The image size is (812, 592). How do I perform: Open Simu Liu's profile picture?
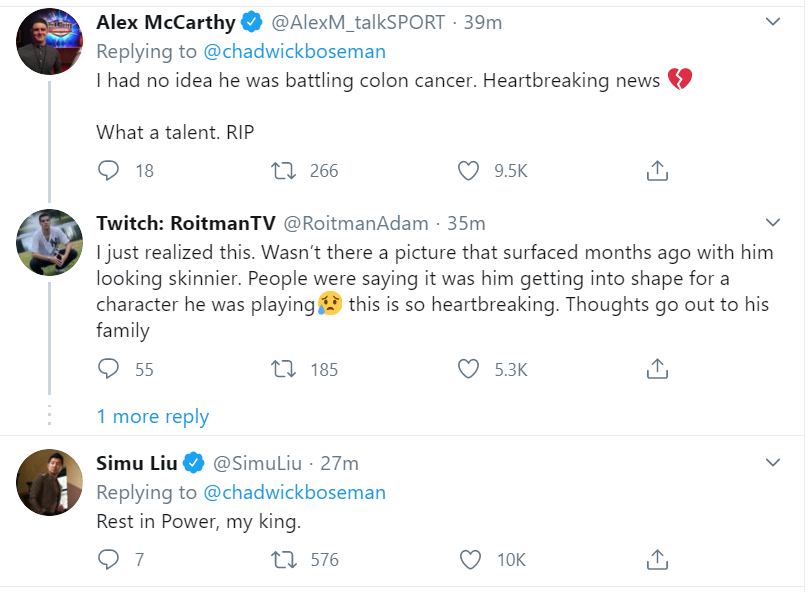[49, 482]
